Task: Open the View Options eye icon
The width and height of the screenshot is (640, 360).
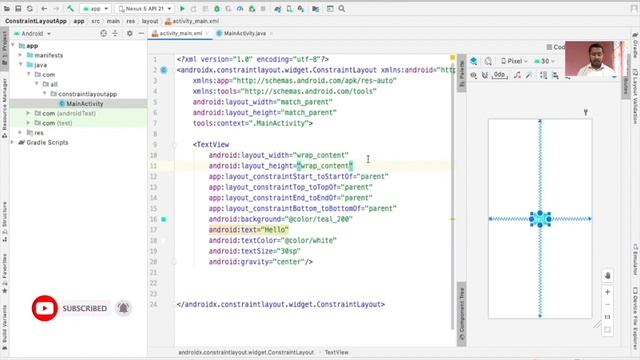Action: pyautogui.click(x=473, y=76)
